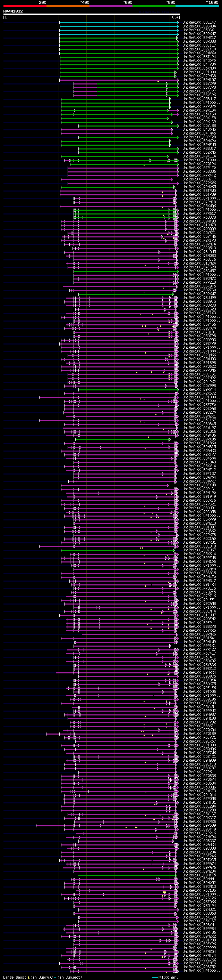Select hit UniRef100_O04504
Viewport: 222px width, 980px height.
(x=199, y=458)
